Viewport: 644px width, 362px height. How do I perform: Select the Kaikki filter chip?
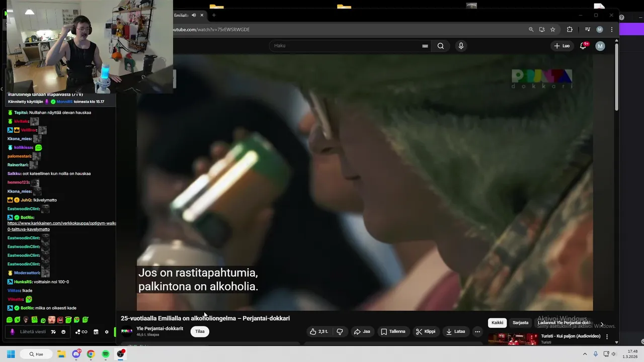(497, 323)
